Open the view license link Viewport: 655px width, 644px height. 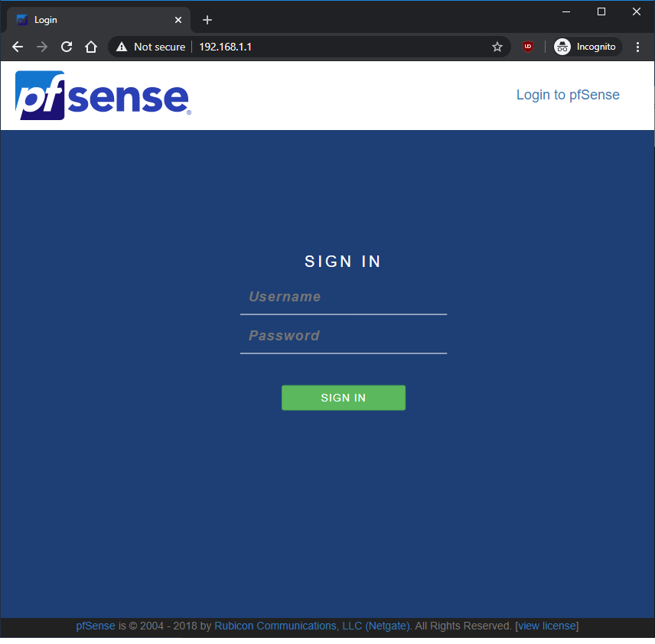[x=547, y=626]
